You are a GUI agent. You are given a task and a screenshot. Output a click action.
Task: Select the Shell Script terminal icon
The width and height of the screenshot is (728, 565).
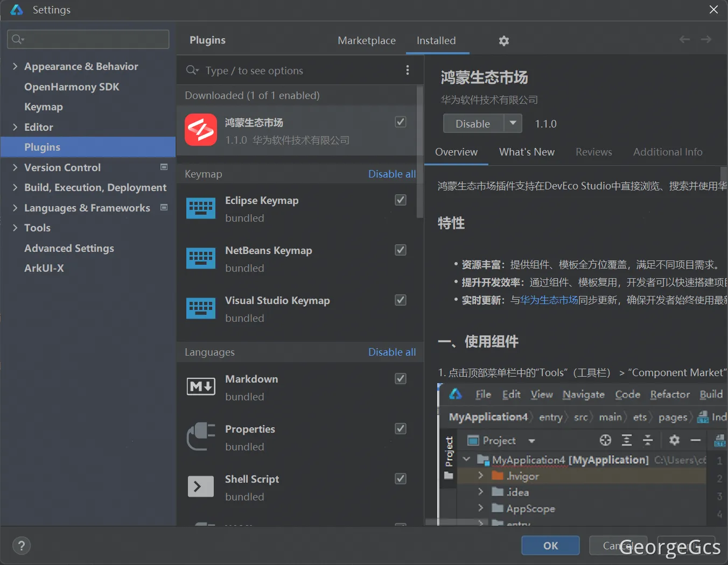pos(201,486)
